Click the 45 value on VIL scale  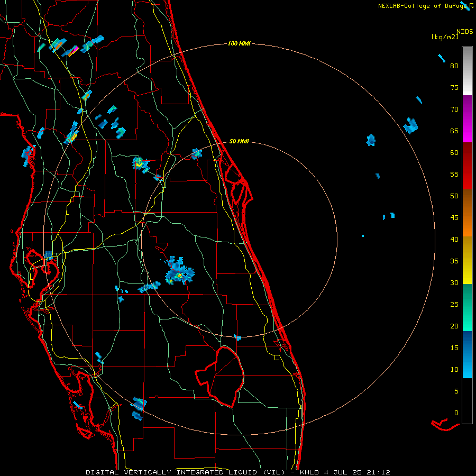click(x=454, y=218)
